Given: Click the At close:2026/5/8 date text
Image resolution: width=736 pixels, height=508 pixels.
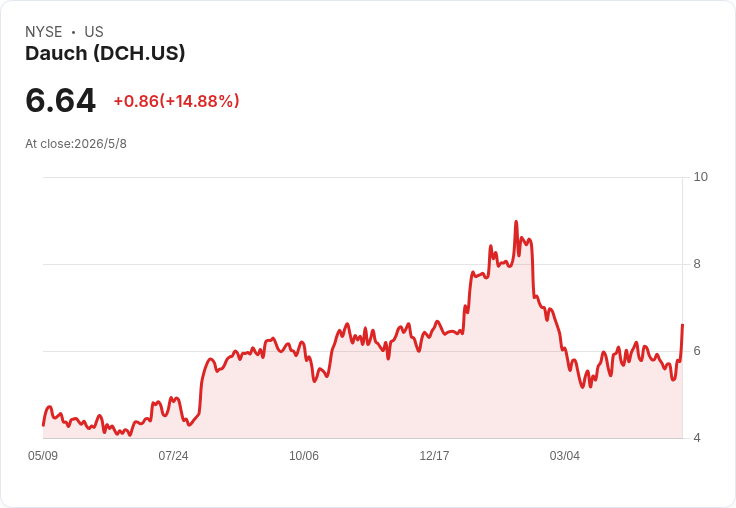Looking at the screenshot, I should coord(76,144).
